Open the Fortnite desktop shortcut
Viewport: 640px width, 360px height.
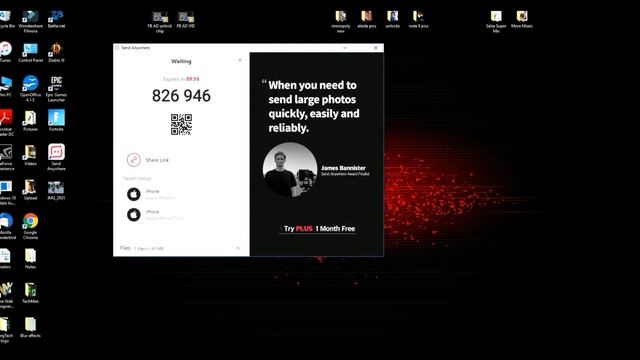[x=56, y=121]
